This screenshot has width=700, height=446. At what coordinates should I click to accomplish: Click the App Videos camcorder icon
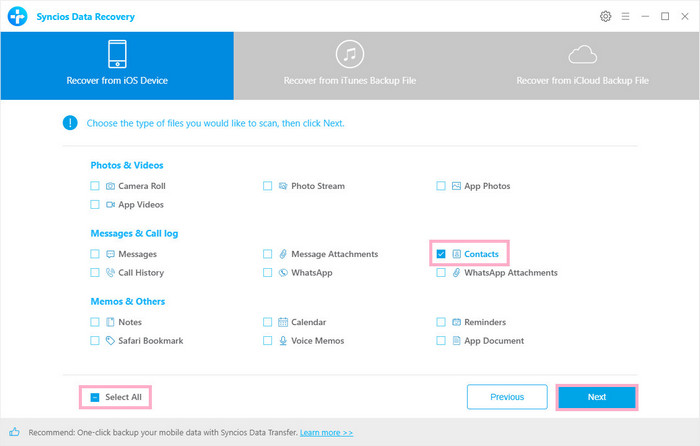click(x=110, y=205)
